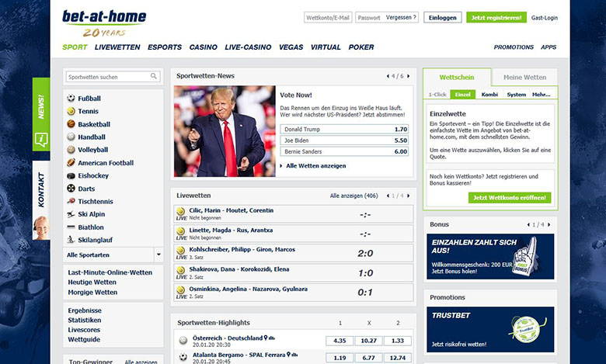606x364 pixels.
Task: Click the Einloggen button
Action: pyautogui.click(x=443, y=17)
